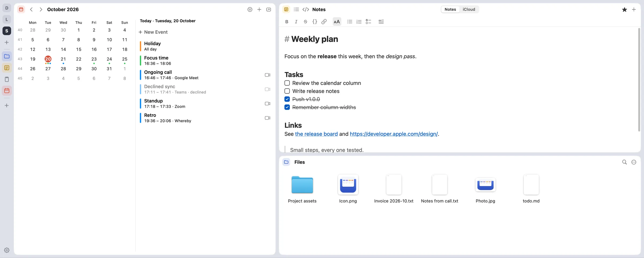Join the Retro Whereby video call
The width and height of the screenshot is (644, 258).
[x=268, y=118]
